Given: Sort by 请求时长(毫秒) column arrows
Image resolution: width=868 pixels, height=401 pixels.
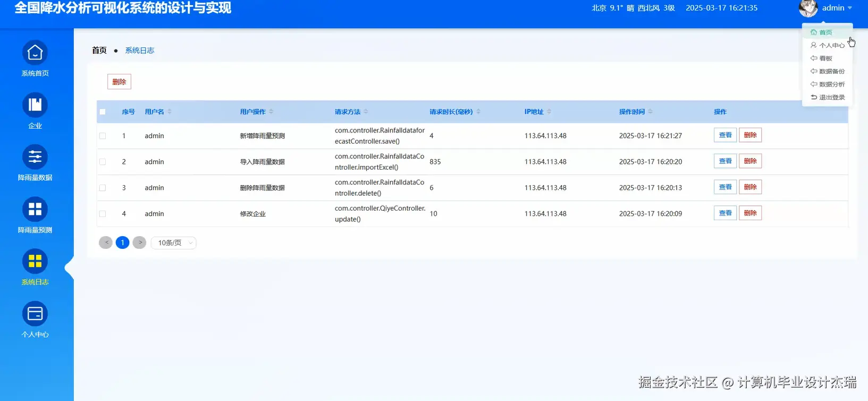Looking at the screenshot, I should (478, 112).
